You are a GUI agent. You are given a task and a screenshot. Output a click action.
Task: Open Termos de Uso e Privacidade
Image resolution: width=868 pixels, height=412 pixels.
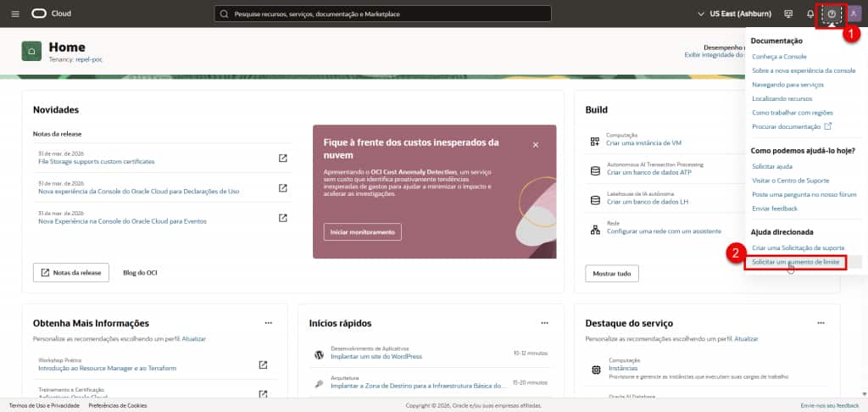tap(44, 405)
